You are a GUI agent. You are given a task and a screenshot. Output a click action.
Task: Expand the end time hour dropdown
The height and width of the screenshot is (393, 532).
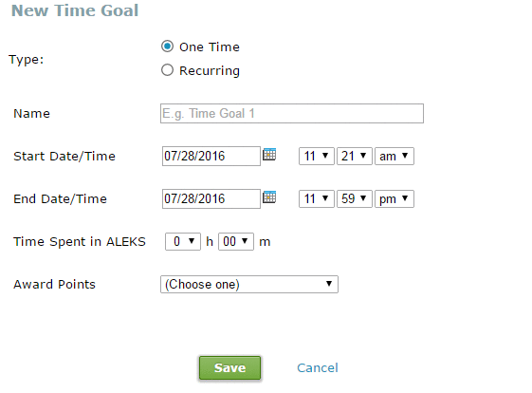tap(316, 198)
